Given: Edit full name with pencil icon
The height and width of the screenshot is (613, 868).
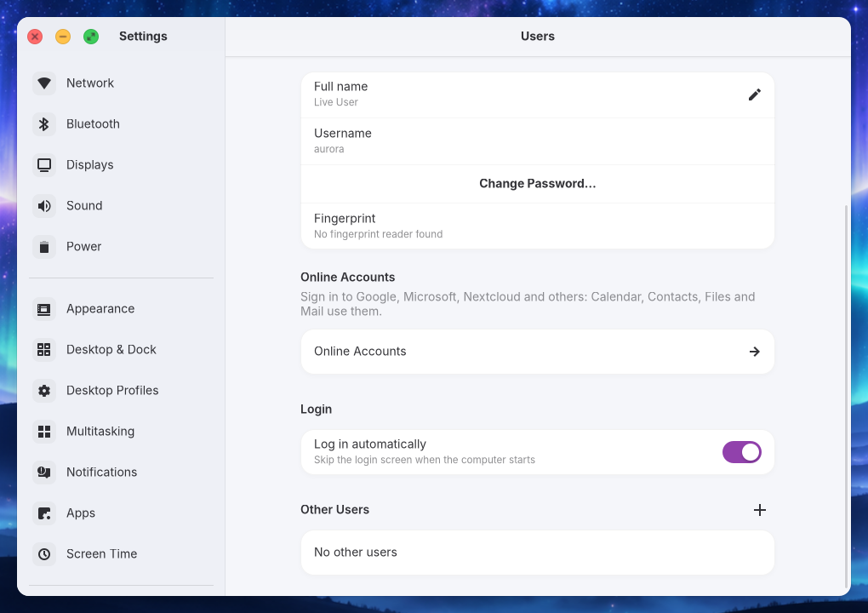Looking at the screenshot, I should coord(754,95).
